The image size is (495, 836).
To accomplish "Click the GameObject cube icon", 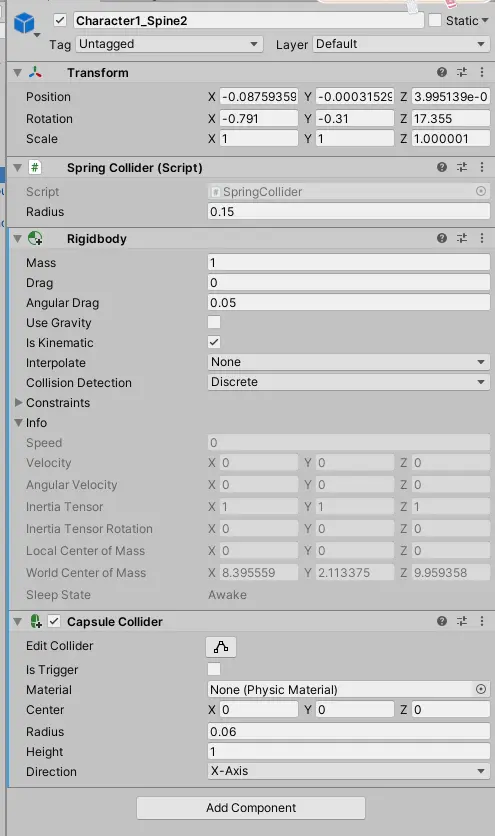I will (x=24, y=23).
